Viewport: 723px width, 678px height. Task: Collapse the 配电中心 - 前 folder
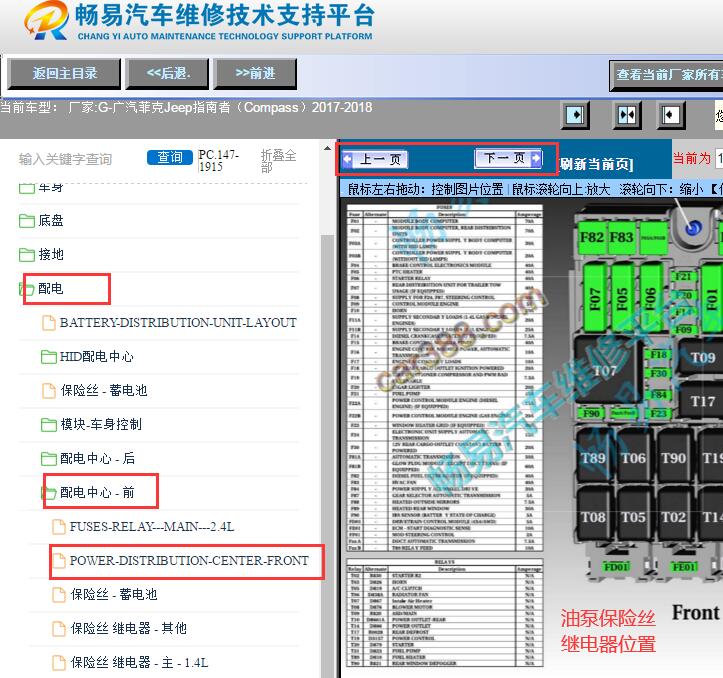click(97, 493)
